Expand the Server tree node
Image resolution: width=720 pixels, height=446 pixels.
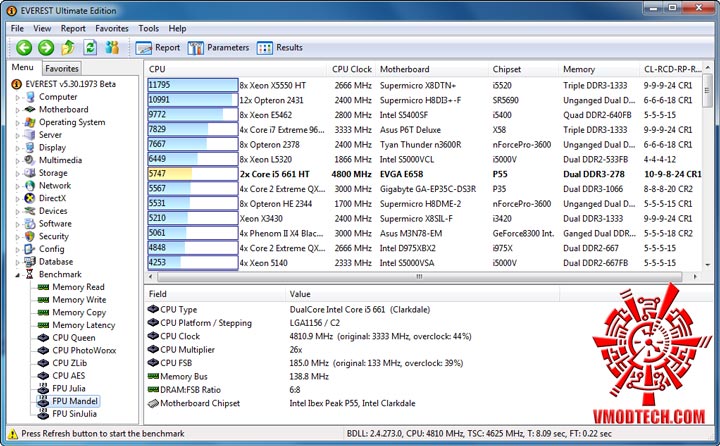[x=18, y=135]
